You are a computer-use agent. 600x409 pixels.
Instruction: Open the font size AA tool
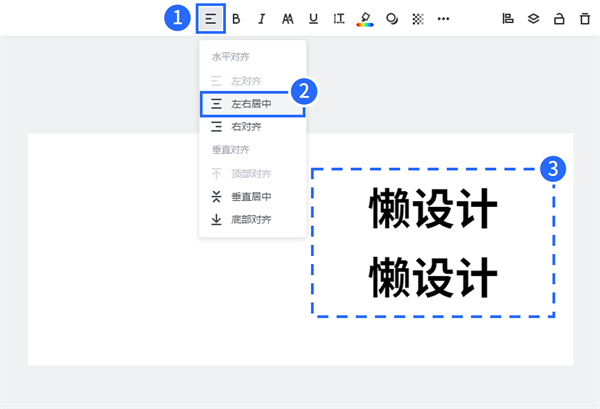(x=288, y=18)
